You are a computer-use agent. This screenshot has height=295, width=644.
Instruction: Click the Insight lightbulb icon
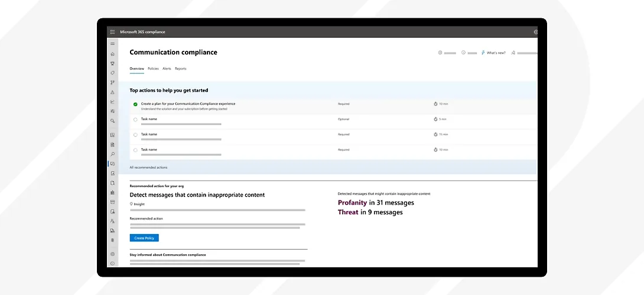pos(131,204)
